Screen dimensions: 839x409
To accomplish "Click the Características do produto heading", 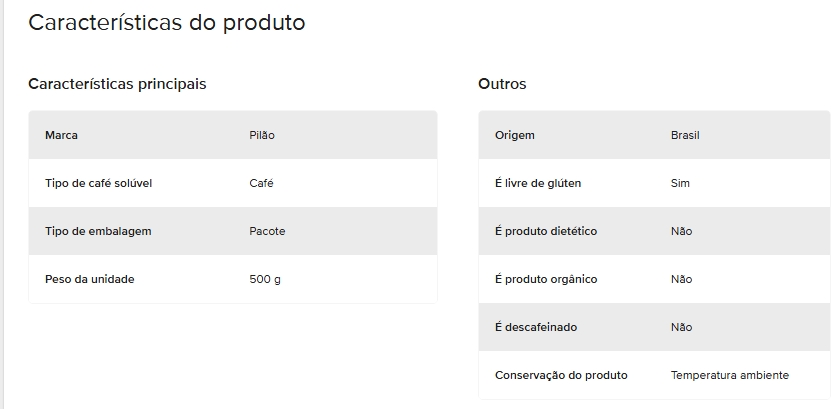I will (166, 22).
